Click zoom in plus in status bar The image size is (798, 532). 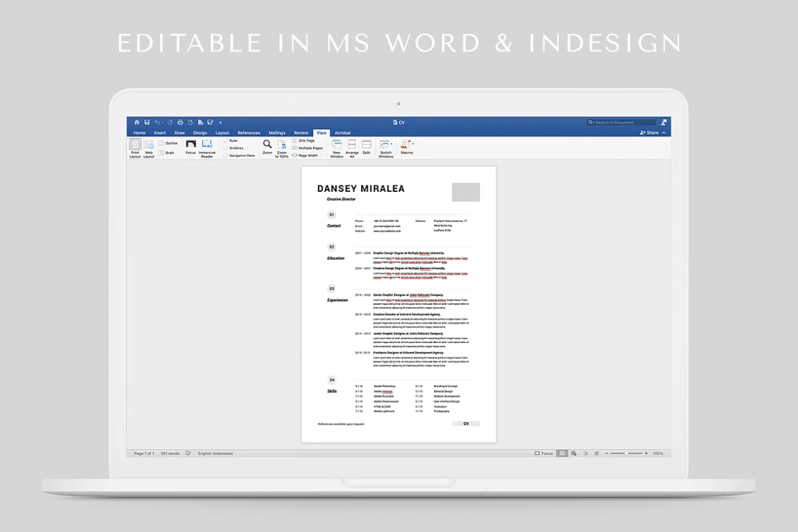pyautogui.click(x=647, y=453)
